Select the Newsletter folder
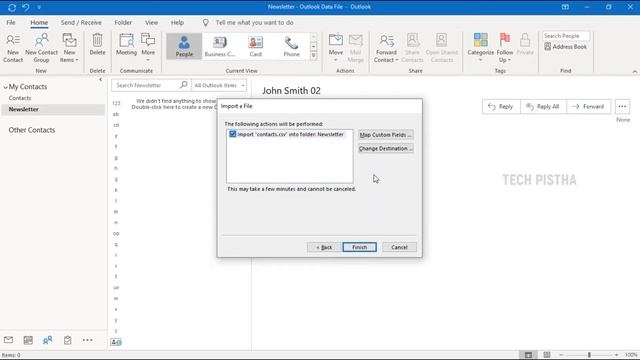The image size is (640, 360). (x=53, y=109)
